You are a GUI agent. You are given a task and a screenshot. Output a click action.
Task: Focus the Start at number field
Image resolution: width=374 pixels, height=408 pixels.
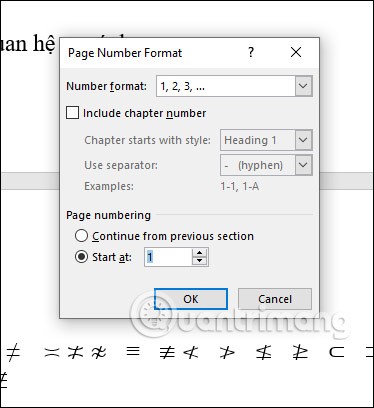coord(168,257)
